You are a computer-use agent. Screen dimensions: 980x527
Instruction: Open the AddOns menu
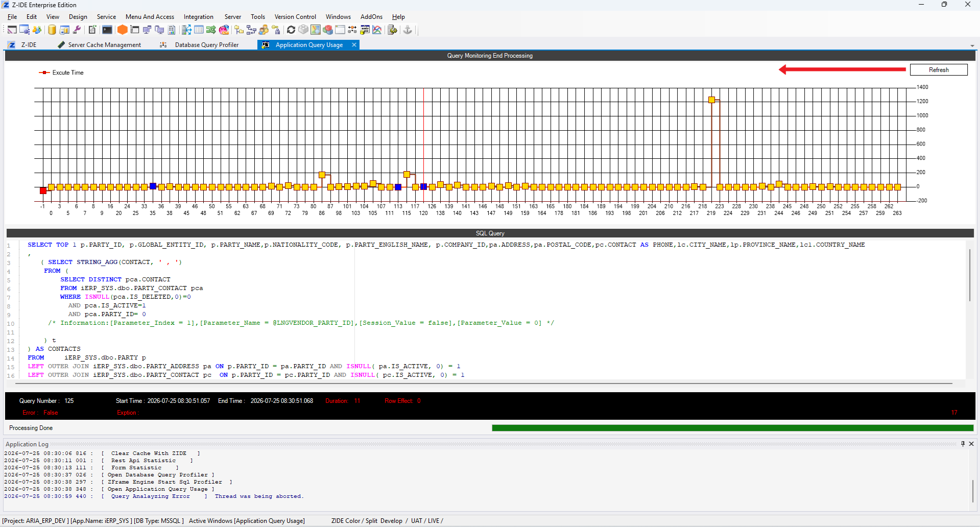tap(371, 17)
